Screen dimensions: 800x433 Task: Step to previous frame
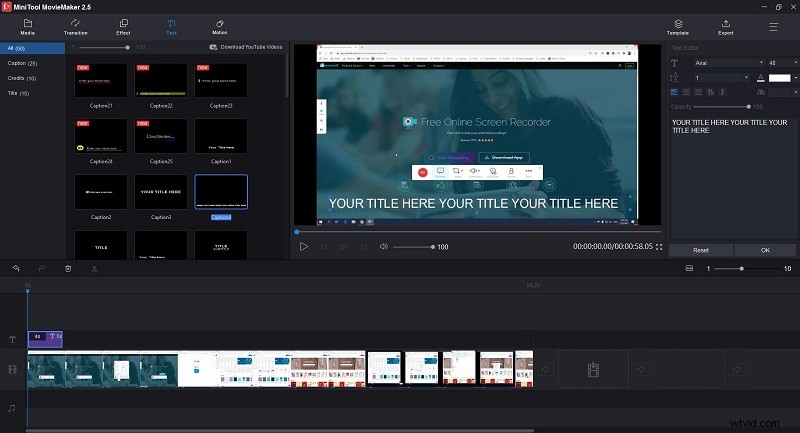coord(323,246)
